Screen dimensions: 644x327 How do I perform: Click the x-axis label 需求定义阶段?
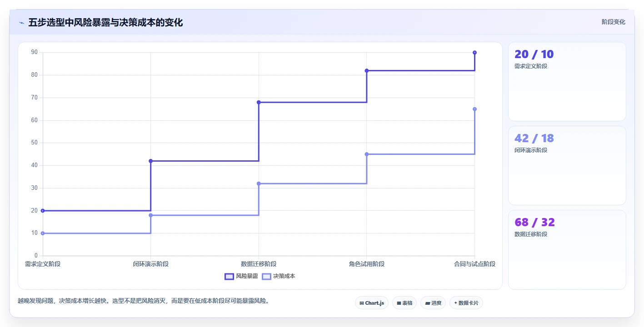click(43, 264)
